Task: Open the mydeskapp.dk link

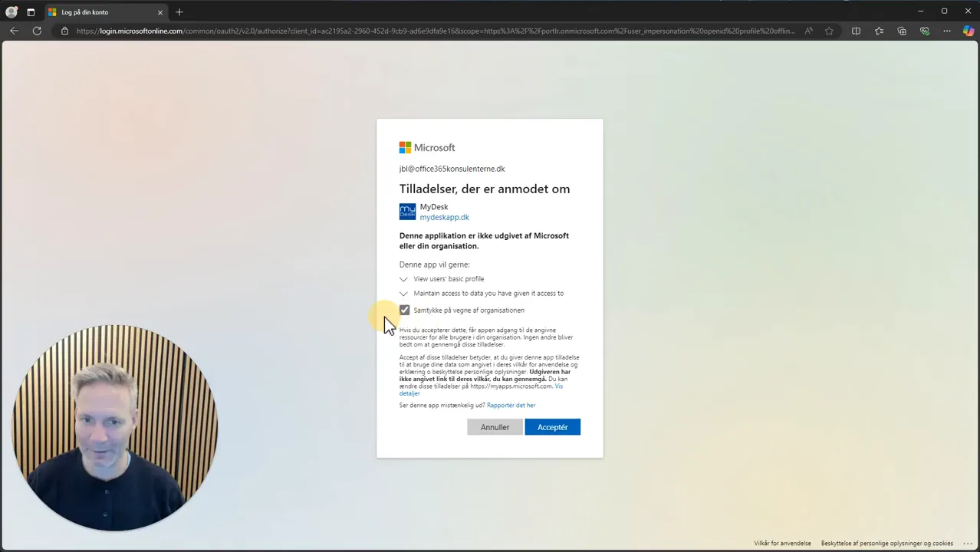Action: tap(444, 217)
